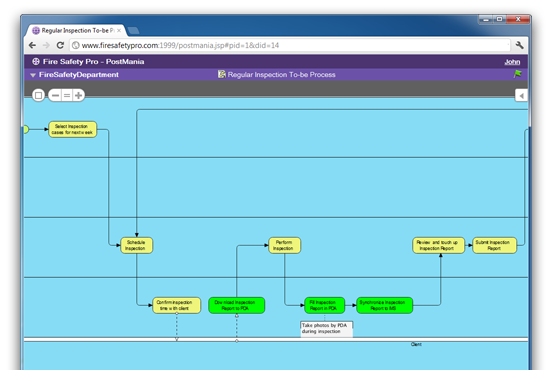
Task: Reset zoom with the equals button
Action: 67,95
